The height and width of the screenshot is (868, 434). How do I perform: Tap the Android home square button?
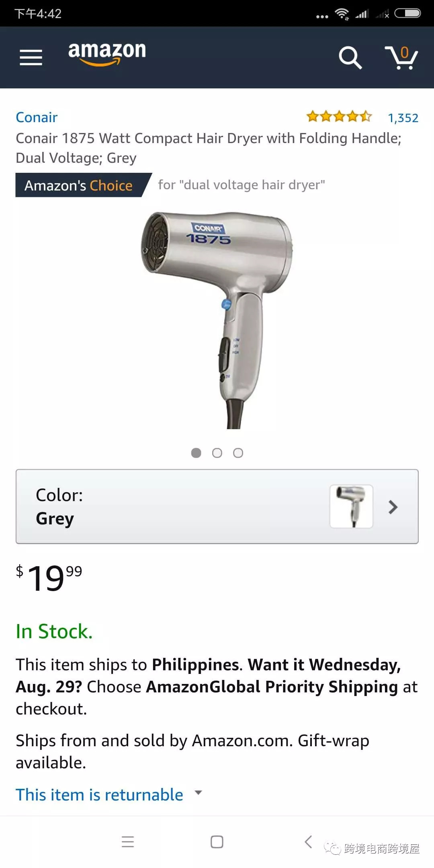pos(217,841)
